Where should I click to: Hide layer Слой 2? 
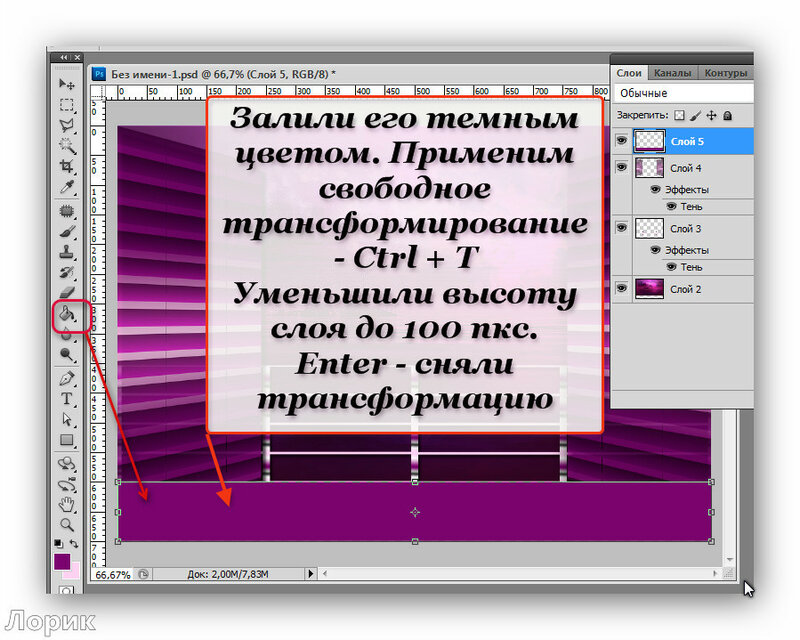[621, 288]
